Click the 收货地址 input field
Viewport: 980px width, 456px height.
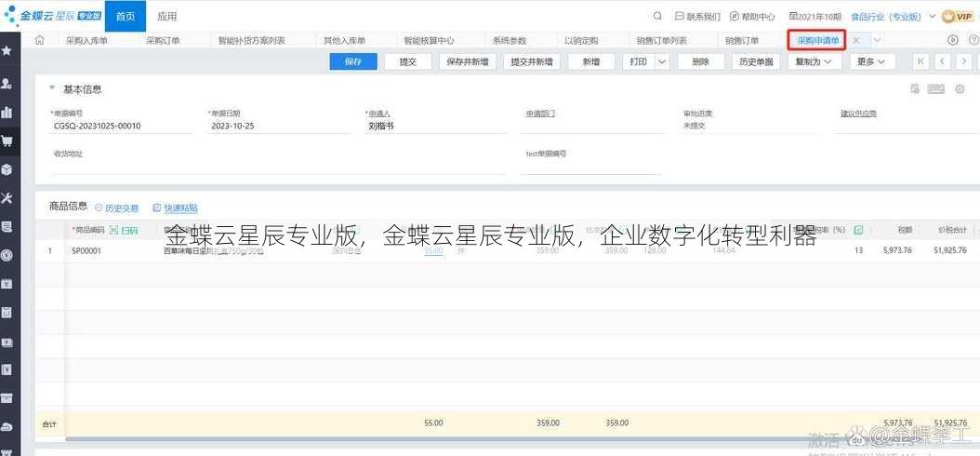pos(278,166)
